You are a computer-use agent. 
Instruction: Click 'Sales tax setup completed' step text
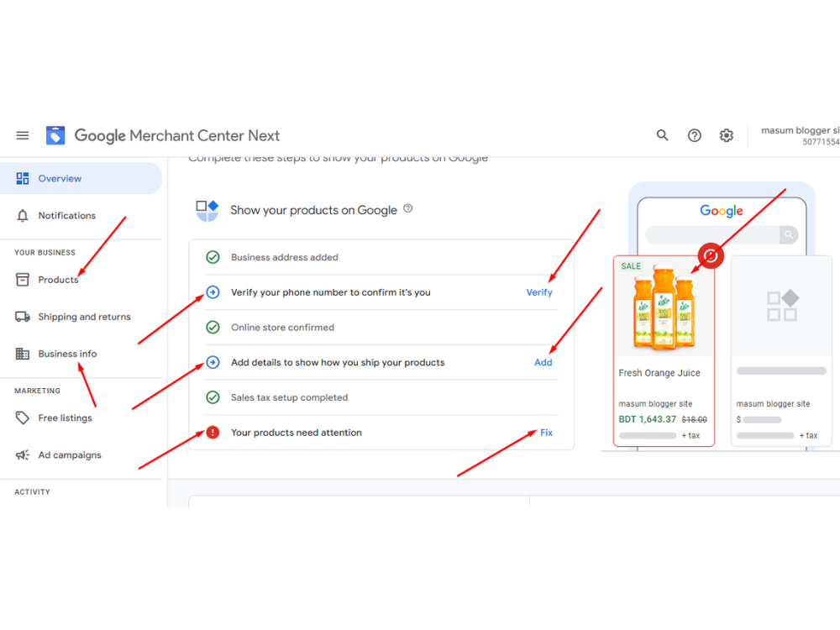(289, 397)
